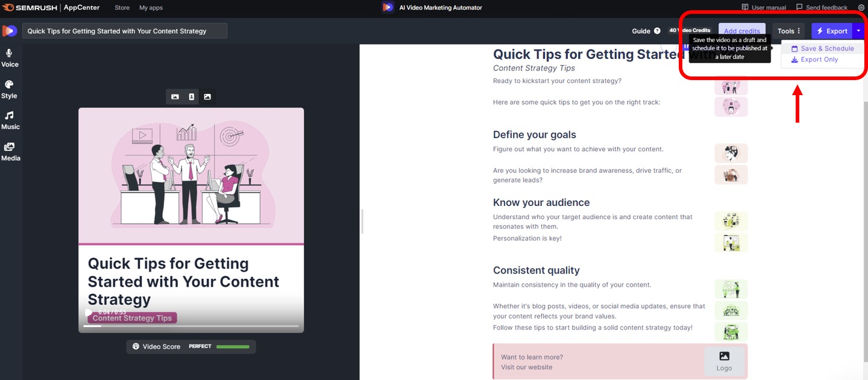Click the AI Video Automator app logo icon
The image size is (868, 380).
[388, 7]
